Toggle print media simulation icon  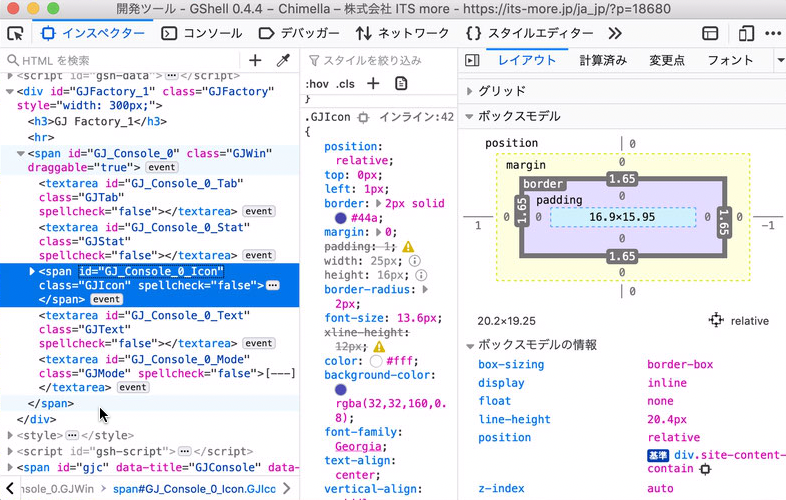(x=401, y=83)
